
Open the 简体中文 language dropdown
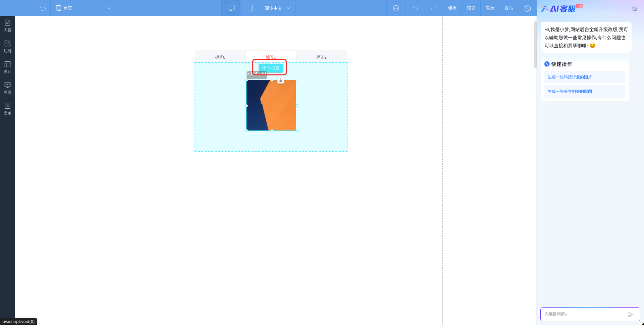277,8
